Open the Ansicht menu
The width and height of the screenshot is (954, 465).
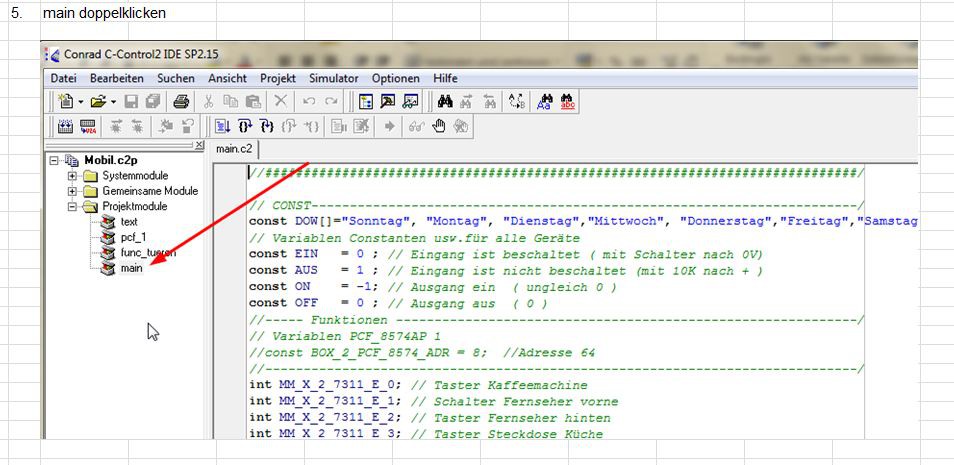[228, 79]
